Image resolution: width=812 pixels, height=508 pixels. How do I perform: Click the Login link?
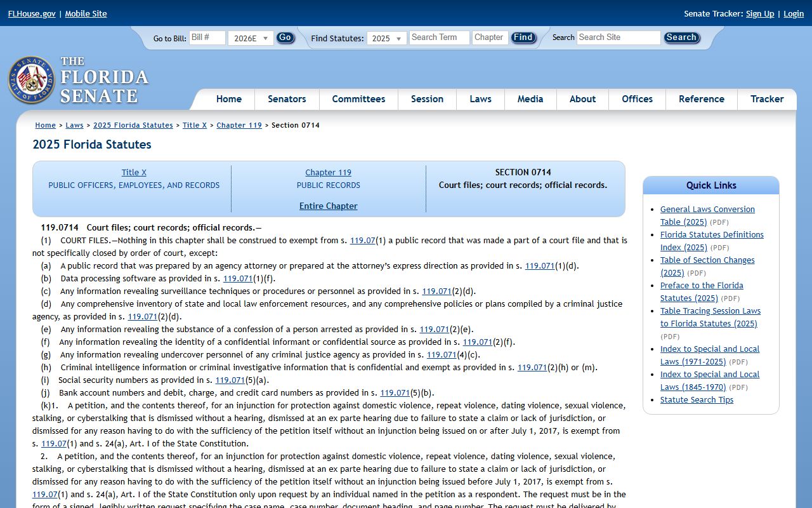(x=794, y=13)
